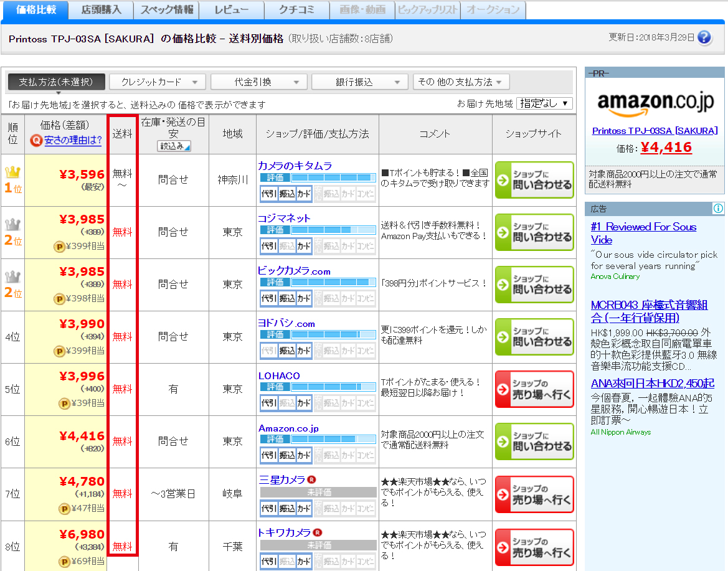This screenshot has width=728, height=571.
Task: Click the ad info icon in 広告 panel
Action: click(718, 209)
